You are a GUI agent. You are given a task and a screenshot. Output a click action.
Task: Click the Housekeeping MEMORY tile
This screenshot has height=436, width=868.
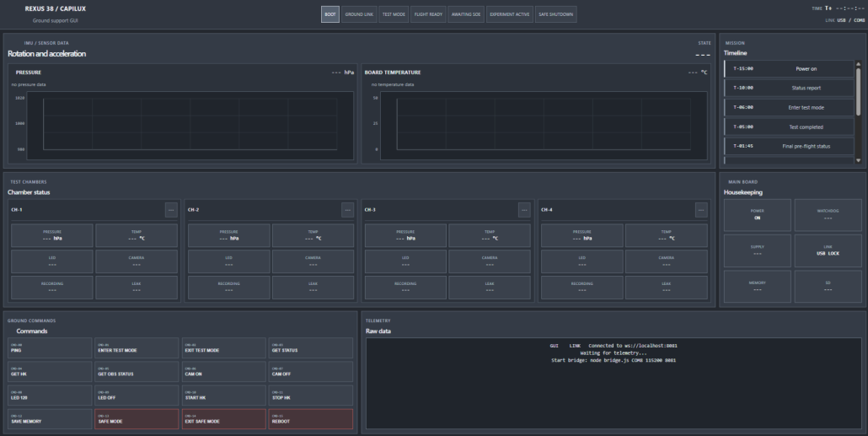[x=758, y=287]
